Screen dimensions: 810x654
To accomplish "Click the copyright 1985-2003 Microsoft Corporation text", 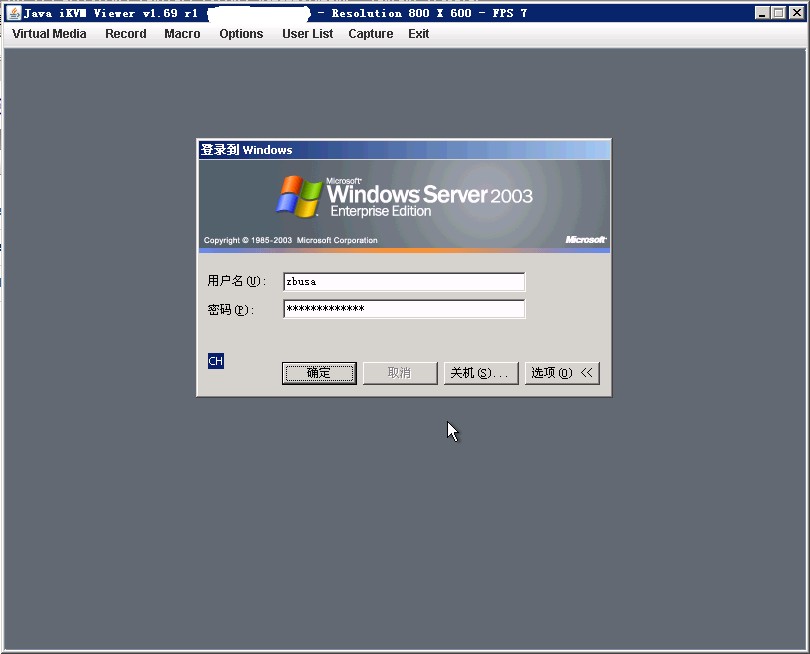I will [290, 240].
